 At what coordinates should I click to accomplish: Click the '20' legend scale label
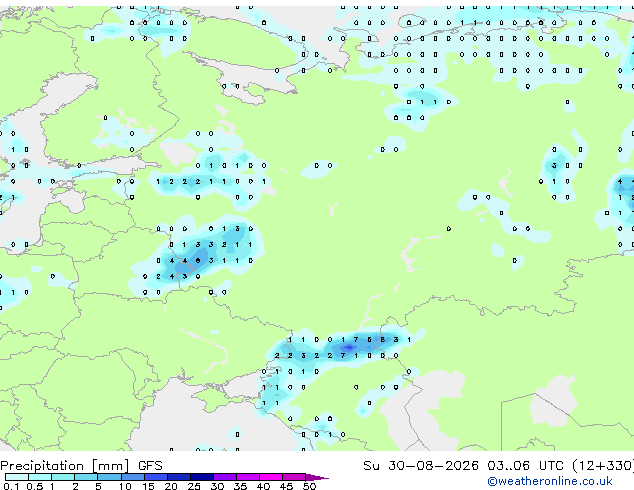pyautogui.click(x=171, y=486)
